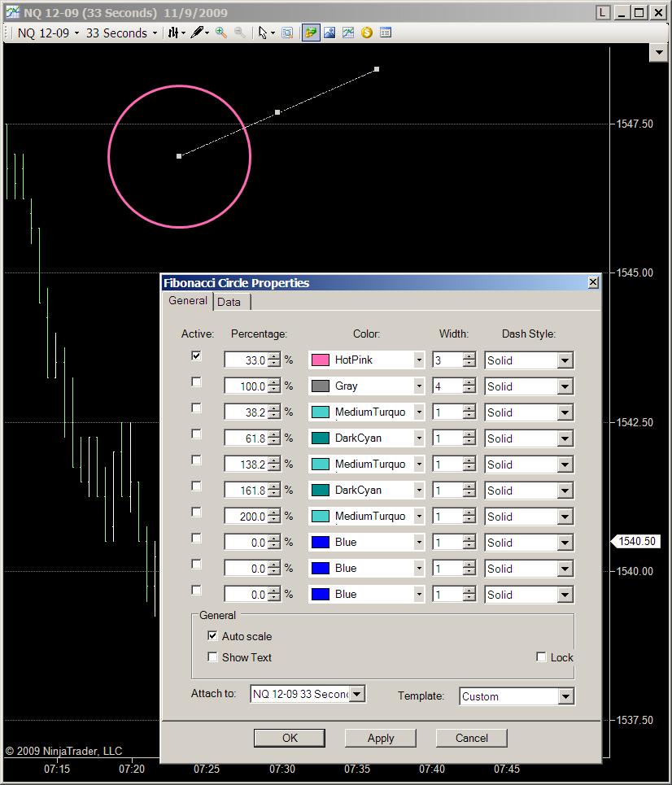Toggle the Auto scale checkbox
Viewport: 672px width, 785px height.
212,636
